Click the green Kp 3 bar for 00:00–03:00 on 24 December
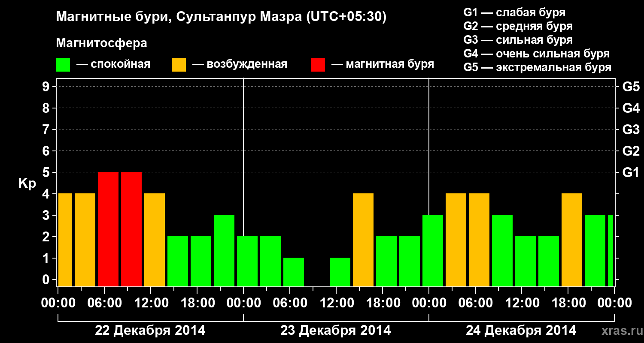 tap(433, 250)
